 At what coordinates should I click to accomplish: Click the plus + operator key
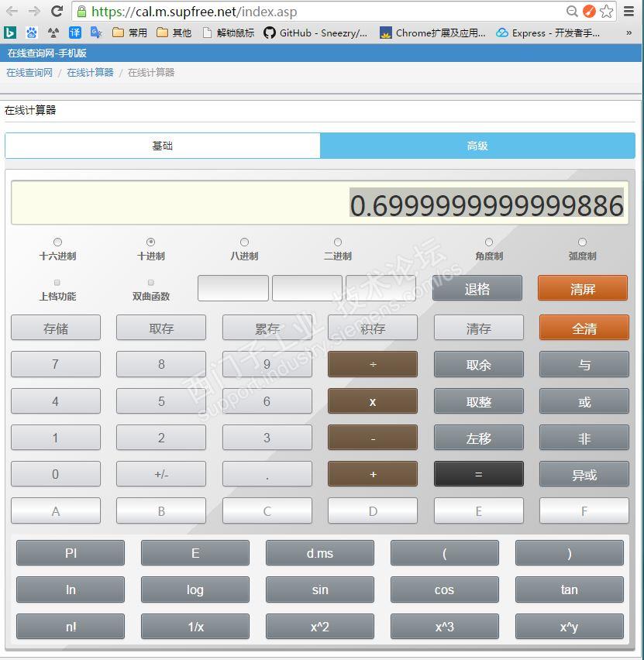(x=373, y=474)
